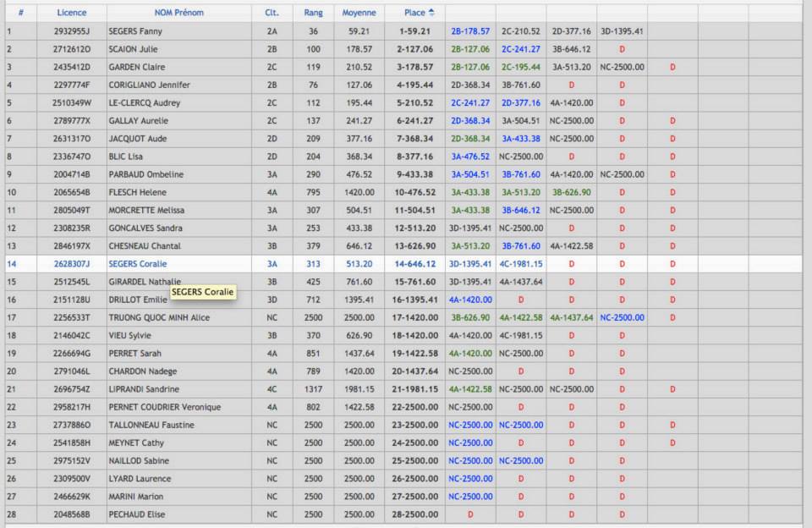Sort table by the # column header
Viewport: 812px width, 528px height.
(x=20, y=13)
